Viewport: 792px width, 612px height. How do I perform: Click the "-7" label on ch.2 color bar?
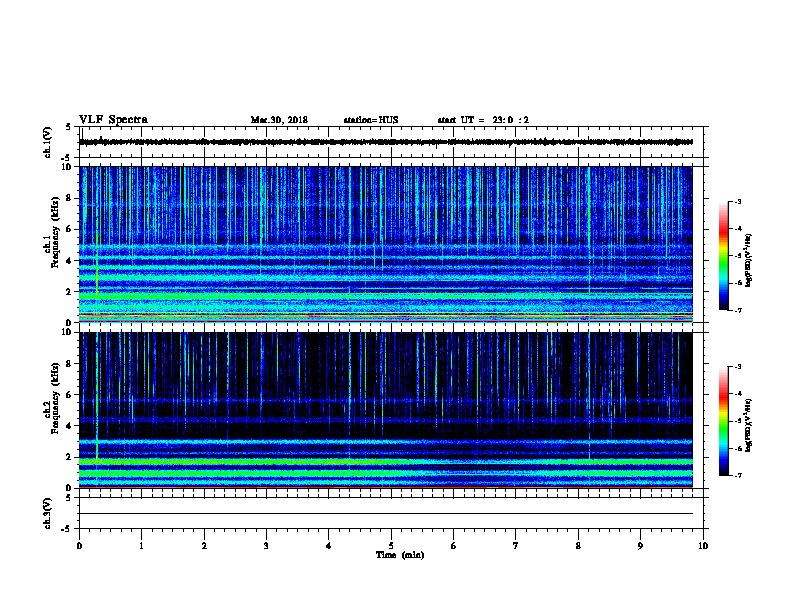coord(737,475)
